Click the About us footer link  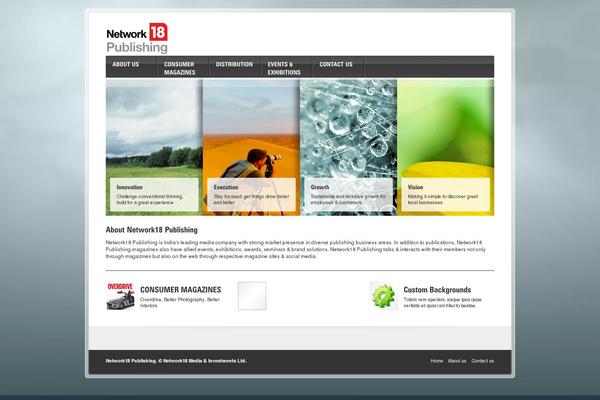coord(457,361)
